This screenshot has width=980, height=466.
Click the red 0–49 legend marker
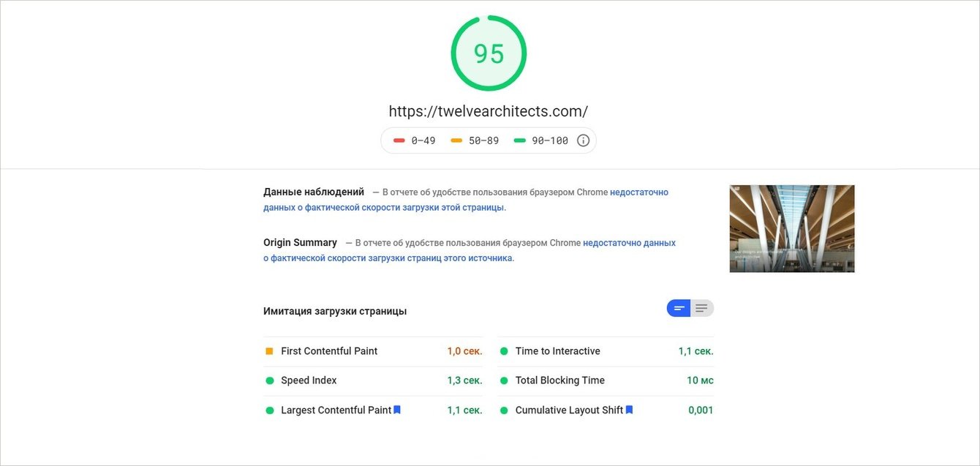tap(399, 140)
